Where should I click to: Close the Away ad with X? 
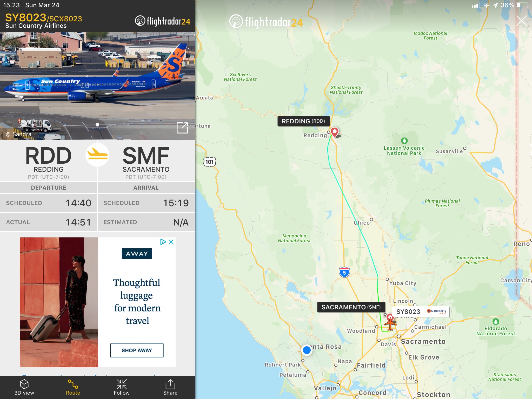click(x=171, y=242)
